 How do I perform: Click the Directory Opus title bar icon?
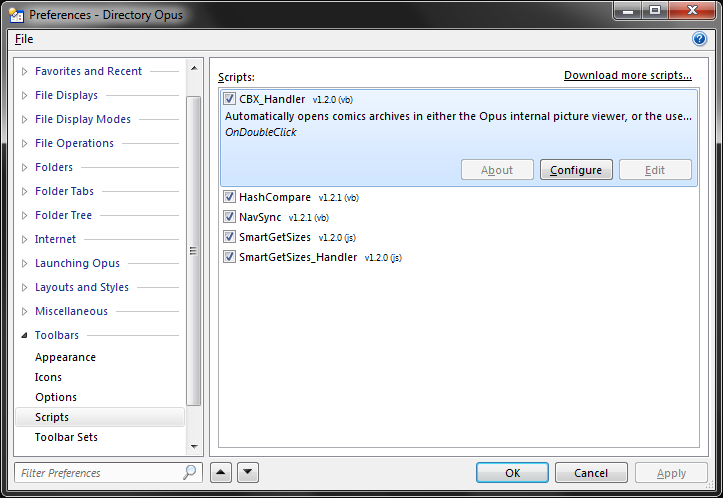[16, 15]
